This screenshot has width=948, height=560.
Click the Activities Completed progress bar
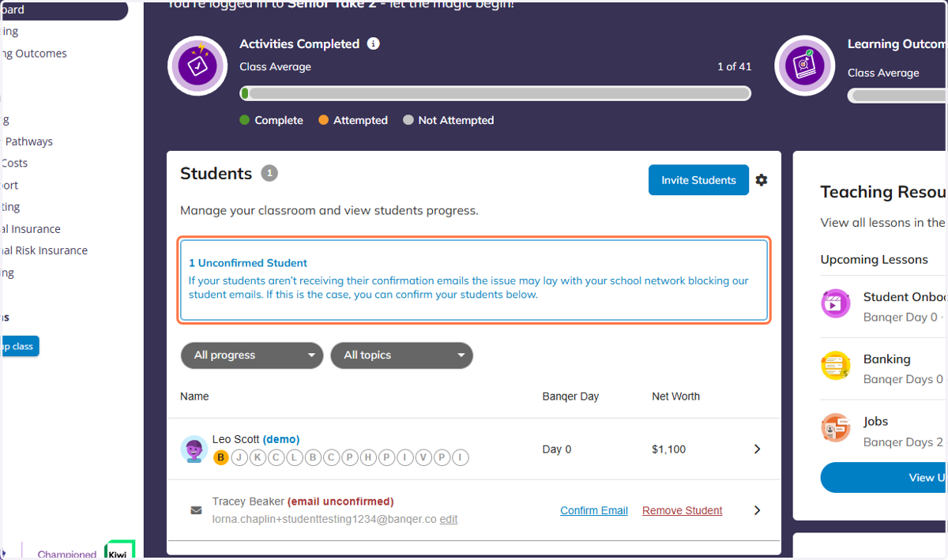(495, 94)
